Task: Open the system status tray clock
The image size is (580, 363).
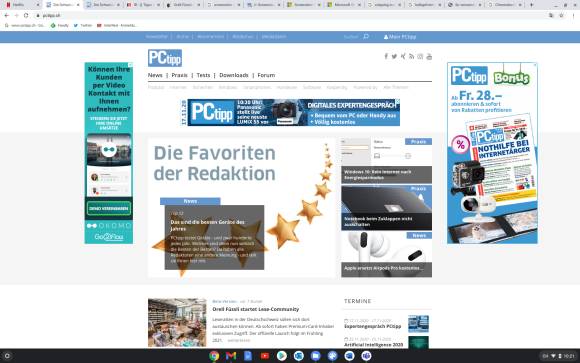Action: (569, 356)
